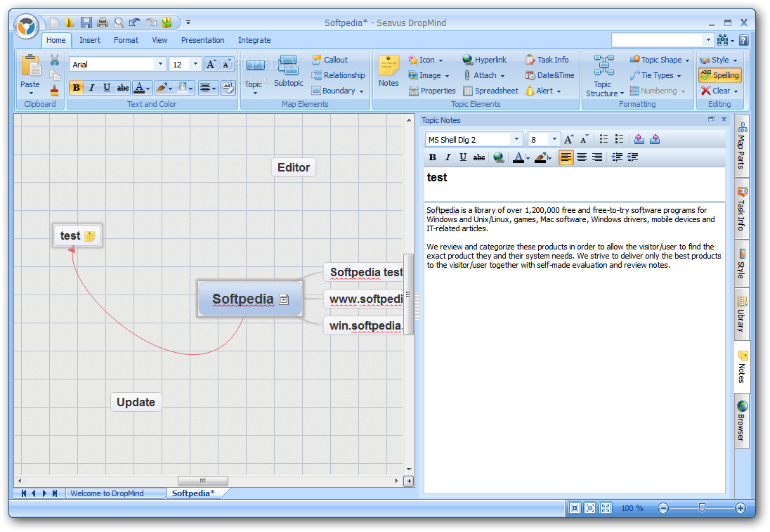This screenshot has height=532, width=770.
Task: Insert a Subtopic from the ribbon
Action: click(288, 71)
